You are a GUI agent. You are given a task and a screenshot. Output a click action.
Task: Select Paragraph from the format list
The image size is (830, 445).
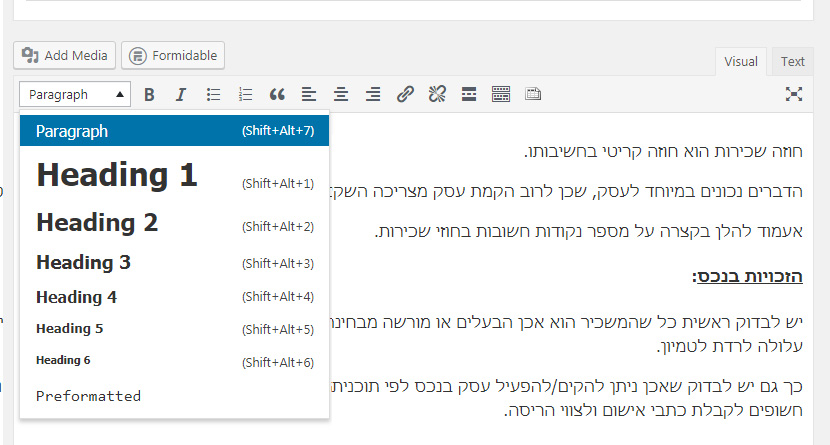coord(175,131)
